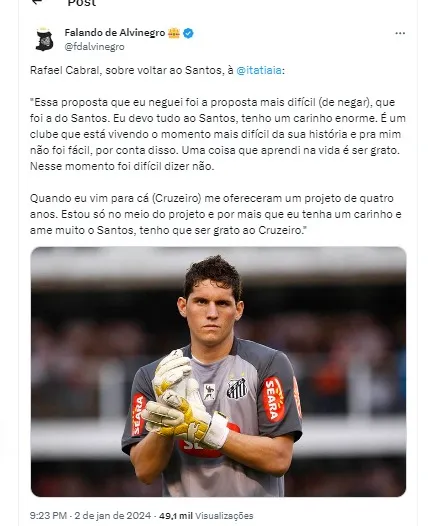Click the SEARA sponsor logo on the right sleeve
This screenshot has width=430, height=526.
point(274,399)
